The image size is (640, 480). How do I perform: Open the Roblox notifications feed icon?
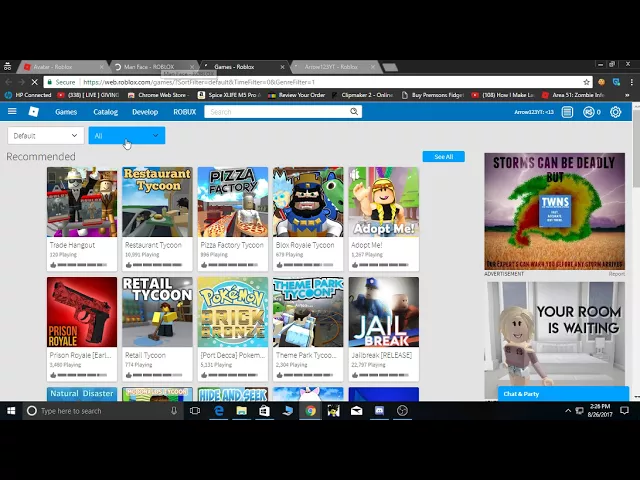point(567,112)
